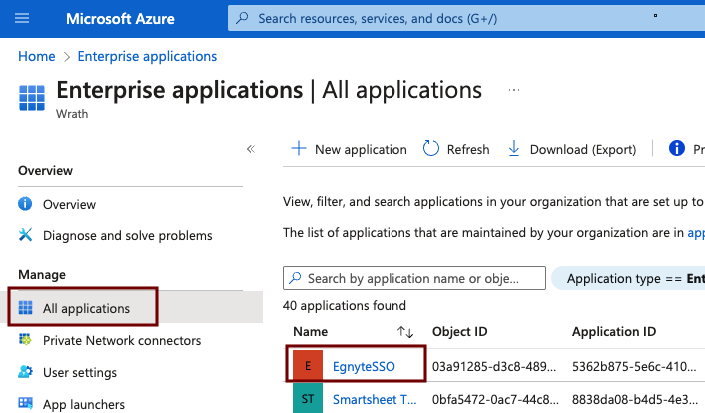
Task: Open the EgnyteSSO application link
Action: pyautogui.click(x=364, y=367)
